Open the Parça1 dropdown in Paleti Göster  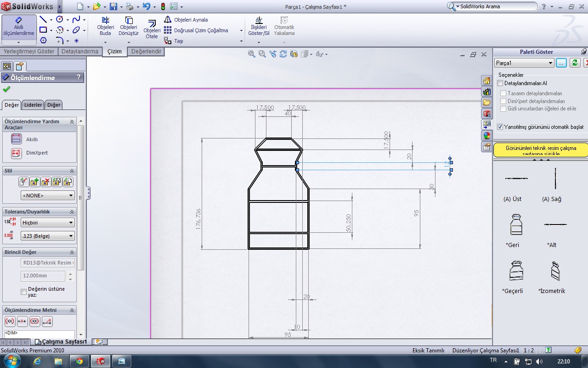tap(524, 63)
